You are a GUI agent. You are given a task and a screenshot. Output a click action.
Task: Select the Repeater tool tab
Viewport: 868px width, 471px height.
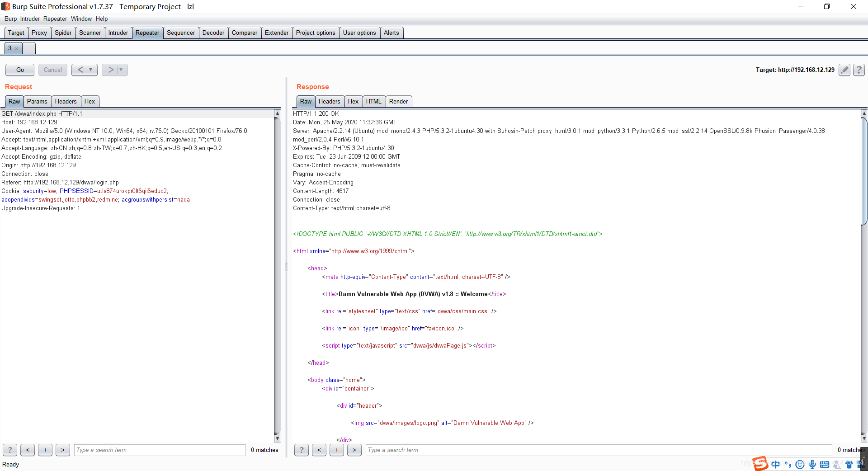(147, 33)
